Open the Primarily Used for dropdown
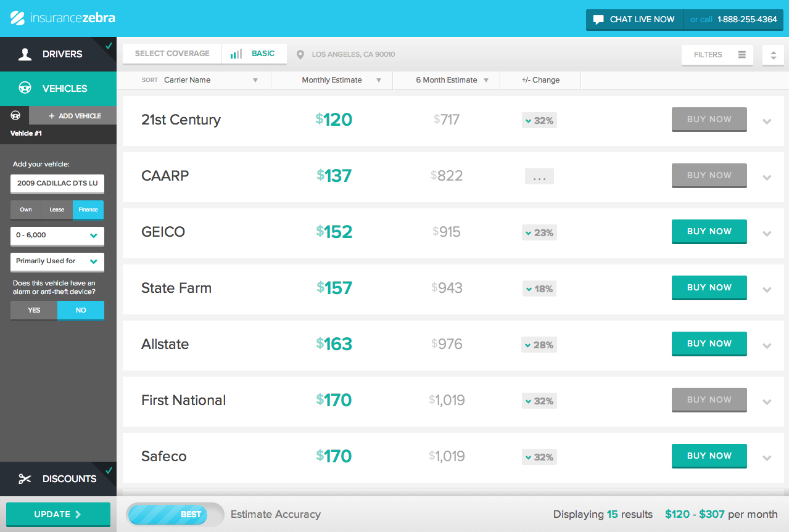The image size is (789, 532). 57,261
